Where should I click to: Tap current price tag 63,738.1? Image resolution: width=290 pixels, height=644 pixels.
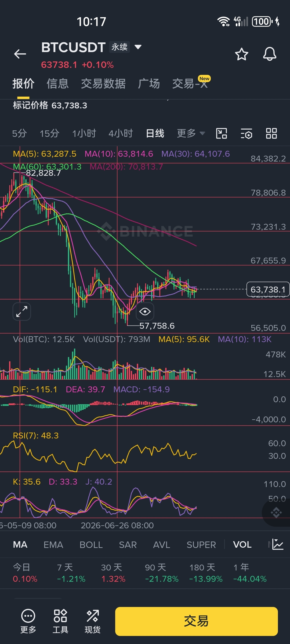[x=268, y=289]
